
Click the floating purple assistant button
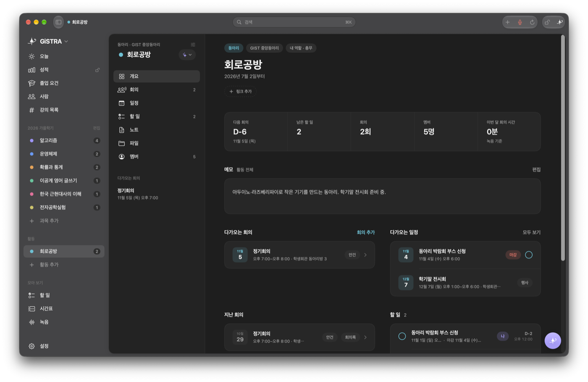point(553,340)
